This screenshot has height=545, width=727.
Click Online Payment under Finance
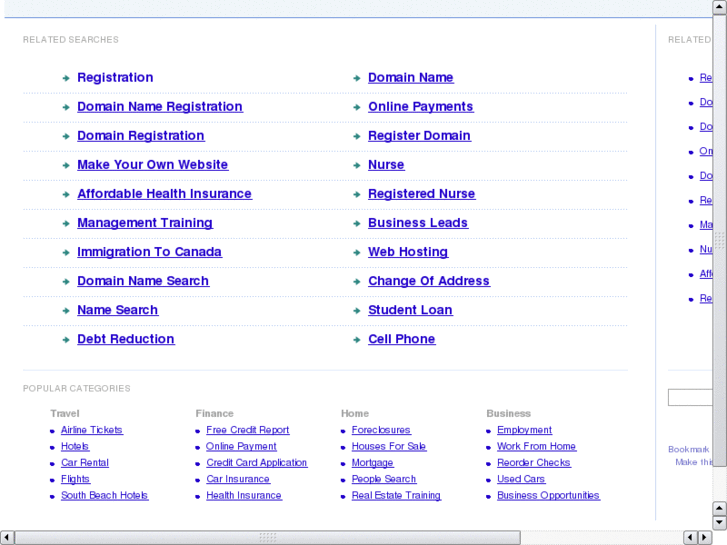tap(241, 446)
